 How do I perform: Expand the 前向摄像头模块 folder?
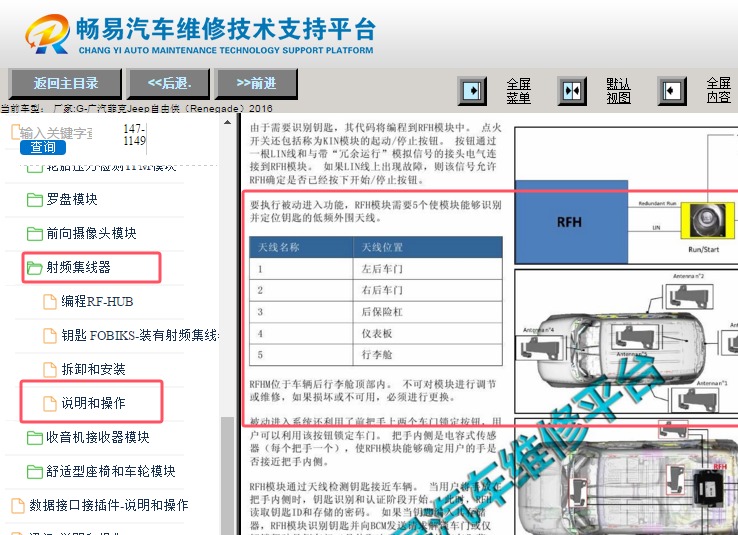pos(91,233)
